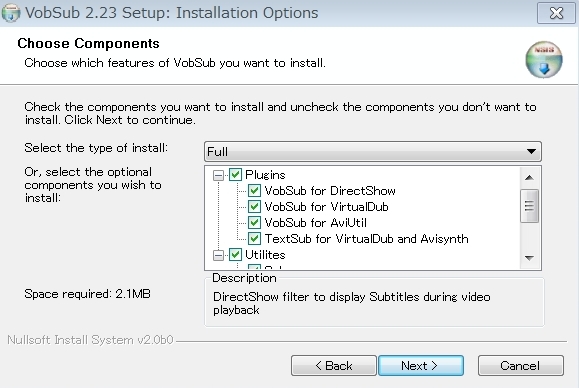The width and height of the screenshot is (579, 388).
Task: Click the component list scrollbar thumb
Action: [529, 206]
